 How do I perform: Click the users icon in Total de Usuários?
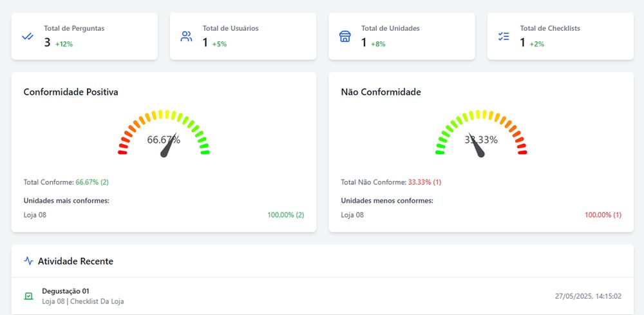(x=187, y=37)
